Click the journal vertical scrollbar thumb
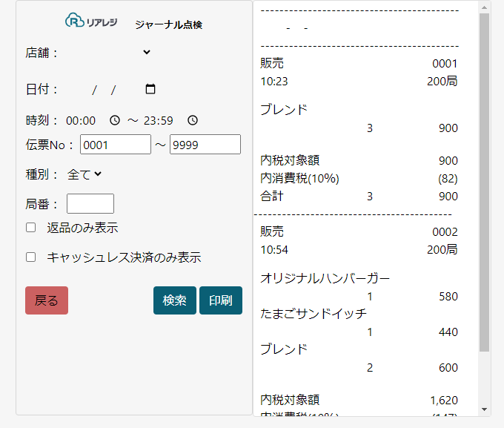This screenshot has width=504, height=428. (485, 182)
